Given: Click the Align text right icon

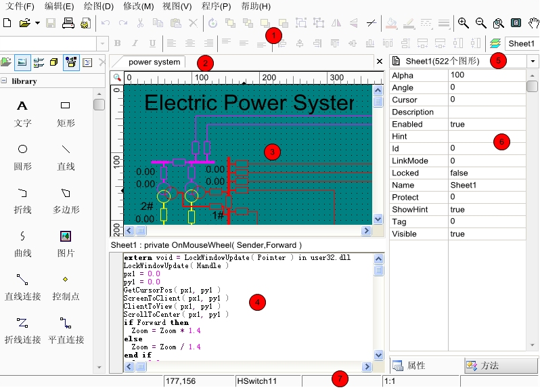Looking at the screenshot, I should pyautogui.click(x=208, y=43).
